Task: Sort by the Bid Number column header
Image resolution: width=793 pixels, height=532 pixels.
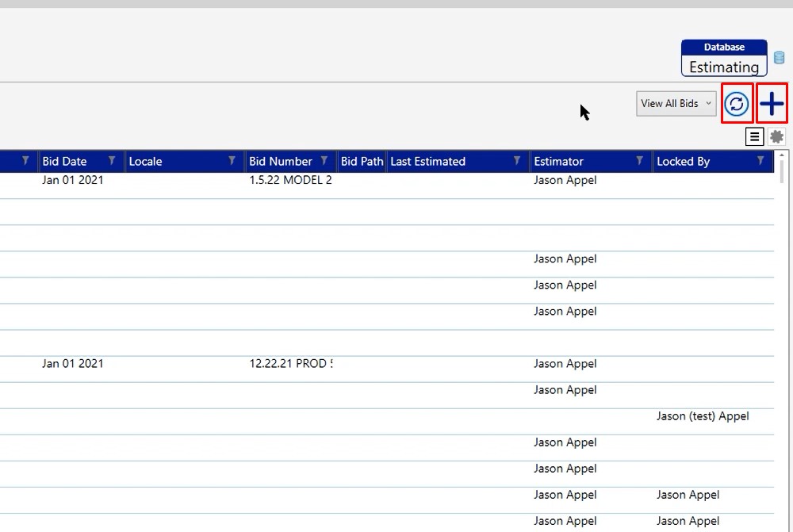Action: pyautogui.click(x=281, y=161)
